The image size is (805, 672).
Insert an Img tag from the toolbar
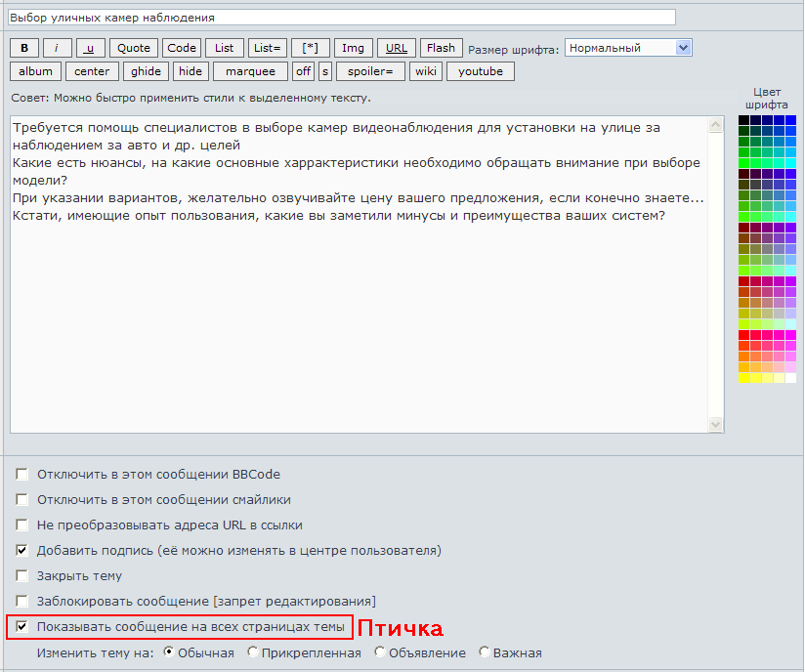coord(353,48)
